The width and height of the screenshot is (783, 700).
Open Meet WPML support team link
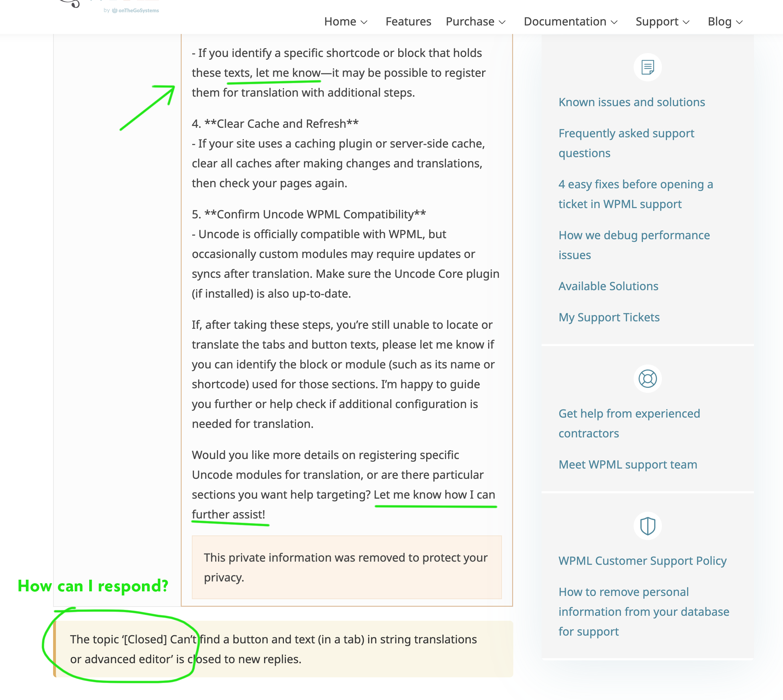628,465
